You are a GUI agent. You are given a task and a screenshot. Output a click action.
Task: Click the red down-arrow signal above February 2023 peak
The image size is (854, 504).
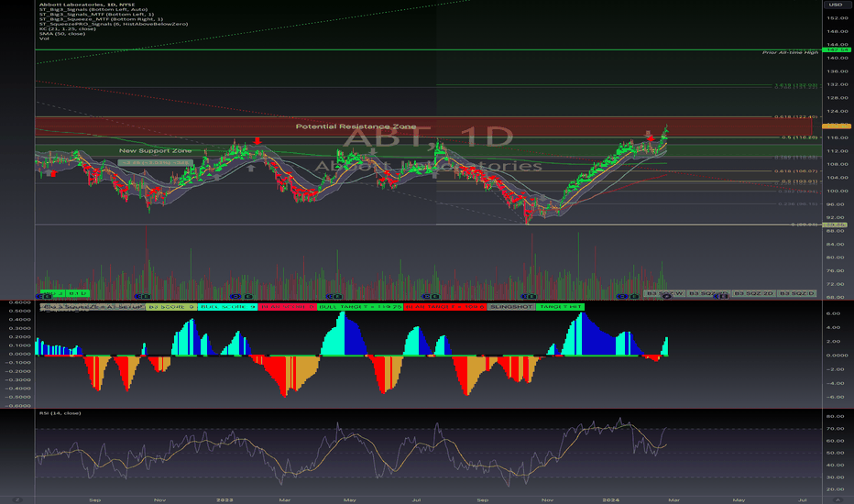257,141
